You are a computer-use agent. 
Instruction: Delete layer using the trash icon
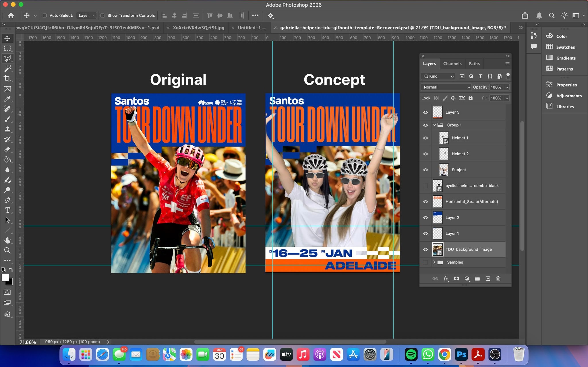(x=498, y=279)
